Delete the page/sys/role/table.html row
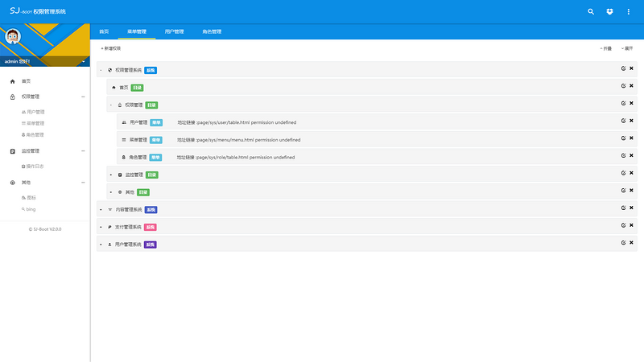Image resolution: width=644 pixels, height=362 pixels. [631, 155]
